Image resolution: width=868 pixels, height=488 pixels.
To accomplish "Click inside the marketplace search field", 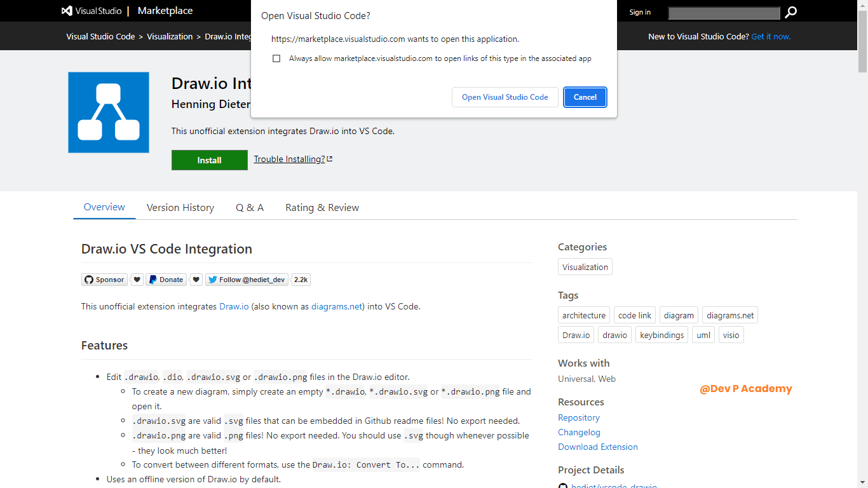I will pos(724,13).
